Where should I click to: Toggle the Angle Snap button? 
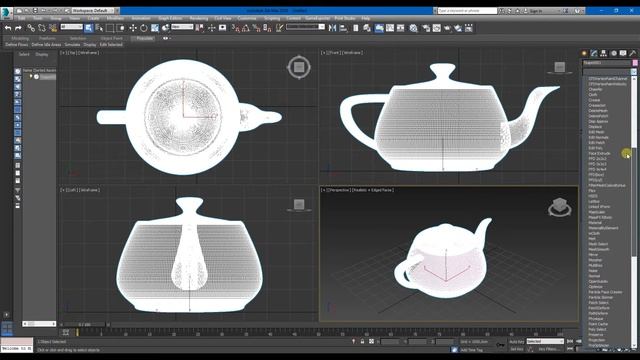[246, 28]
